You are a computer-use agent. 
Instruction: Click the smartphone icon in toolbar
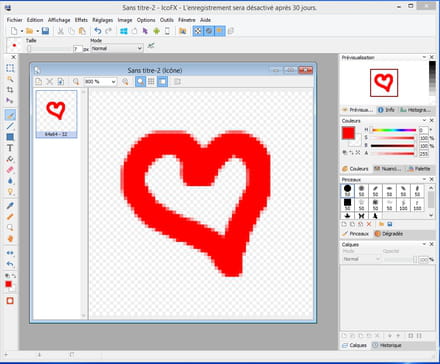[x=167, y=31]
